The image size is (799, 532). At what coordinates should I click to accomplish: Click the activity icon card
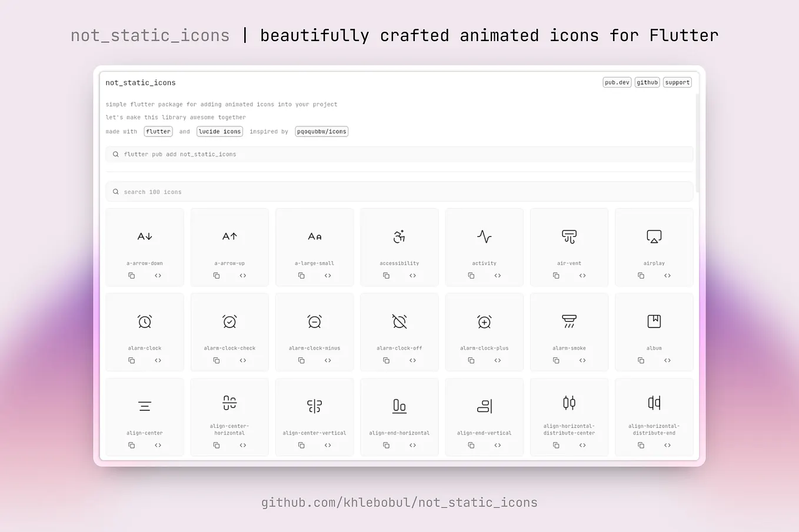(484, 247)
